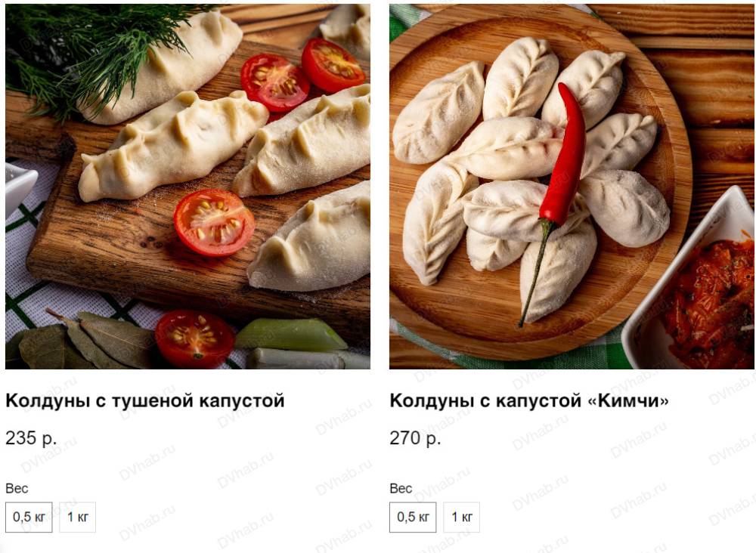Click the dill bunch in the left photo
The height and width of the screenshot is (553, 756).
click(97, 53)
